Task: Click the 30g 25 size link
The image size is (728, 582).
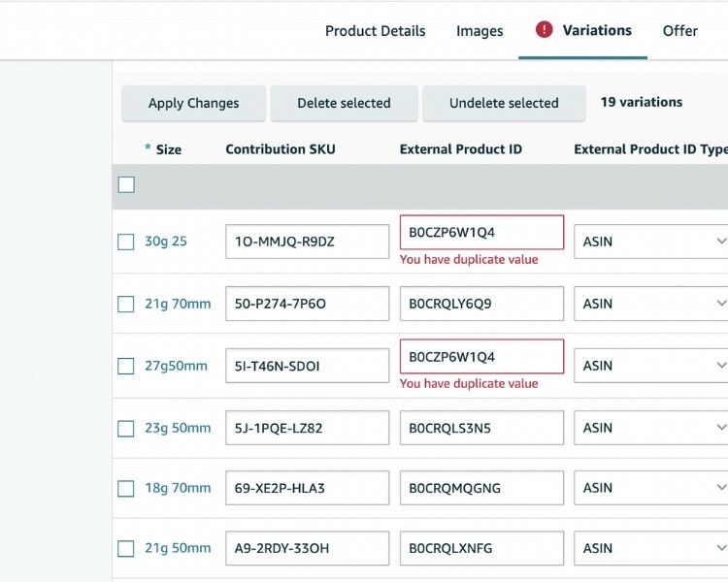Action: [x=166, y=242]
